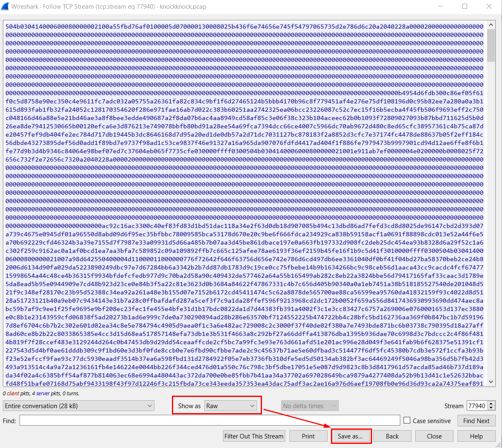Viewport: 502px width, 448px height.
Task: Click the Filter Out This Stream button
Action: pos(254,436)
